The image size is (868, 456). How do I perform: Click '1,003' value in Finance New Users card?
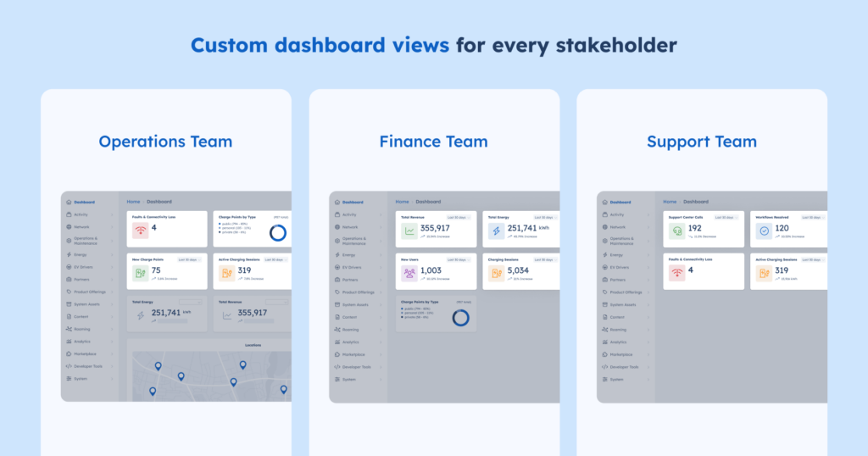point(431,270)
